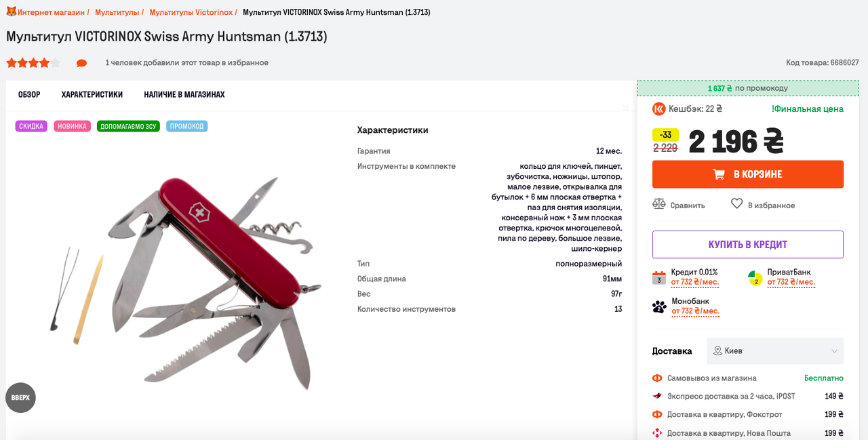Click the cart icon in В корзине button
The width and height of the screenshot is (868, 440).
coord(719,174)
